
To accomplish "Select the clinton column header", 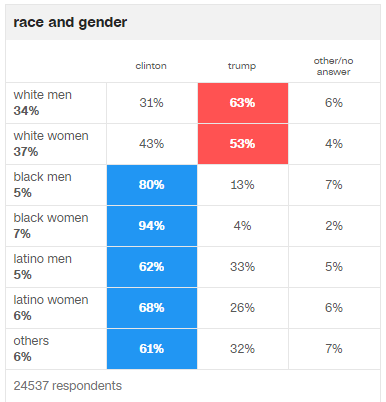I will tap(151, 66).
